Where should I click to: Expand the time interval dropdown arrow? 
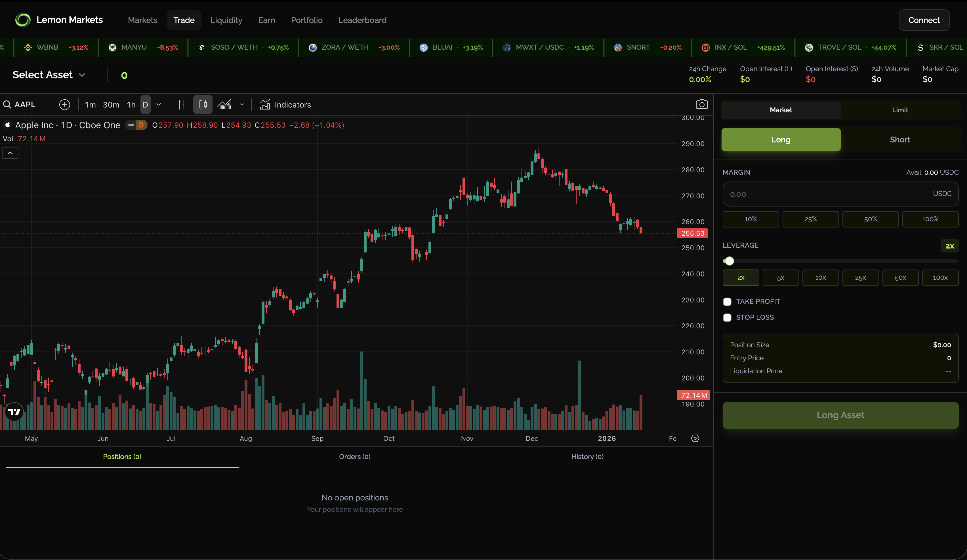point(159,105)
